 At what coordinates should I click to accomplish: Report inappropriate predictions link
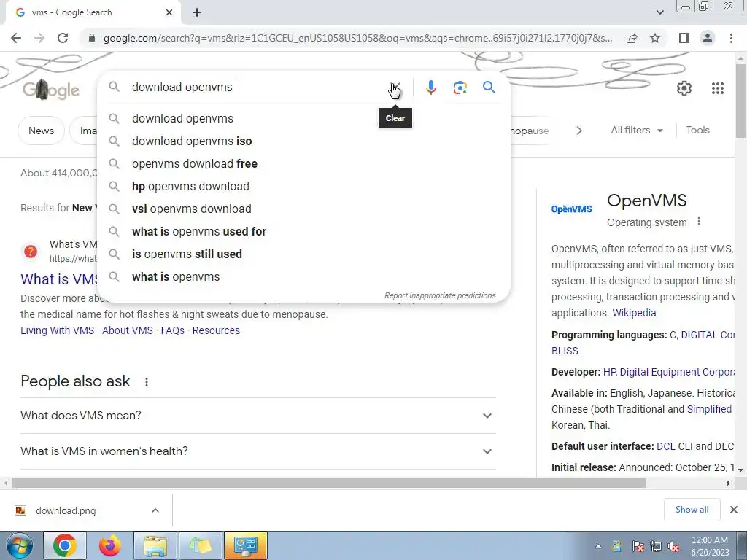tap(440, 295)
